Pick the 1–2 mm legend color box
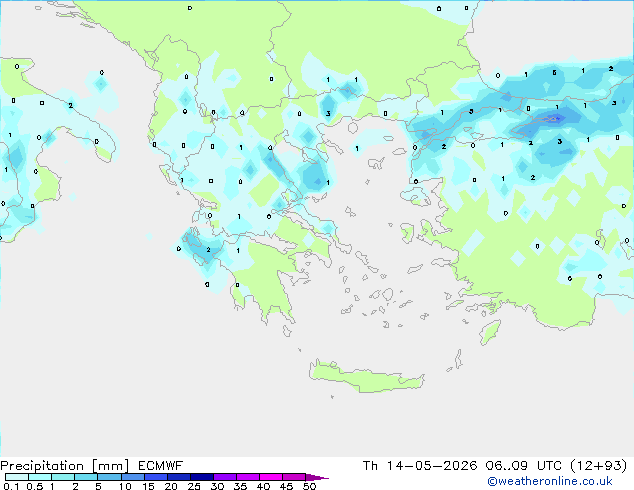The image size is (634, 490). tap(63, 477)
